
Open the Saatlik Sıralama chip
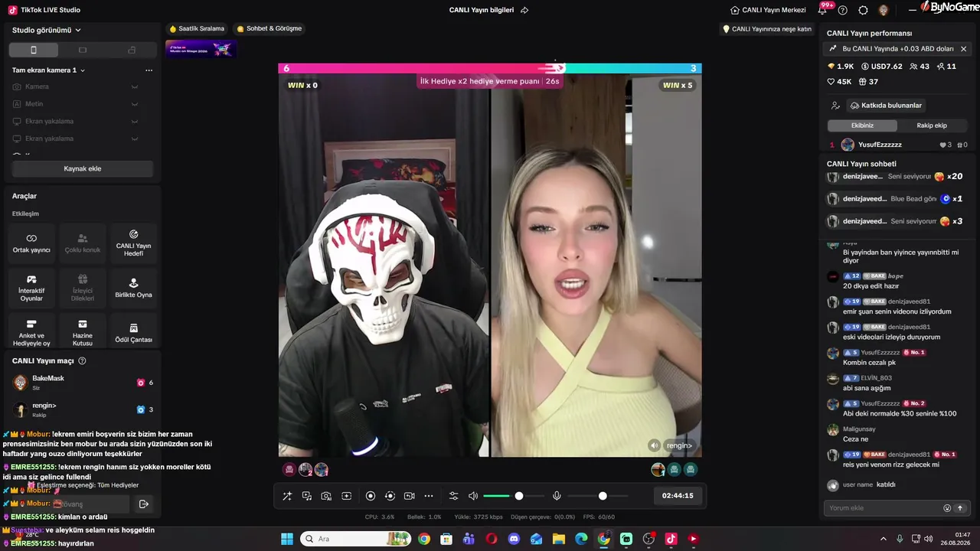pyautogui.click(x=197, y=29)
